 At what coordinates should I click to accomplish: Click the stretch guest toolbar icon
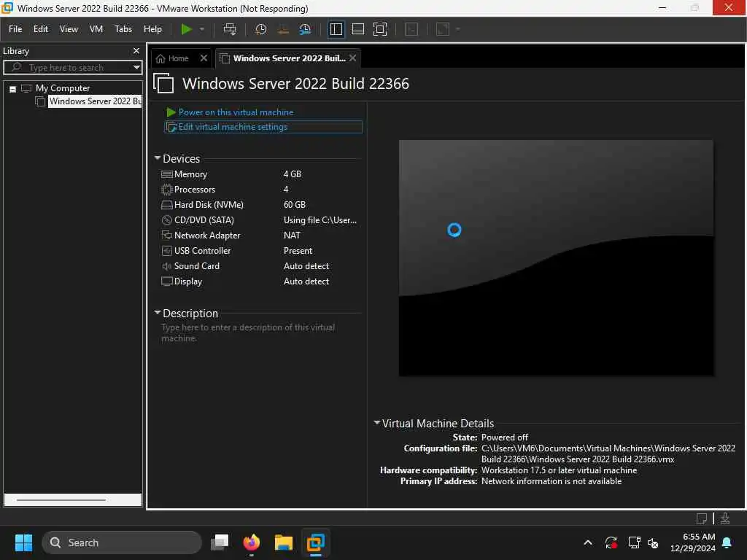pos(443,29)
